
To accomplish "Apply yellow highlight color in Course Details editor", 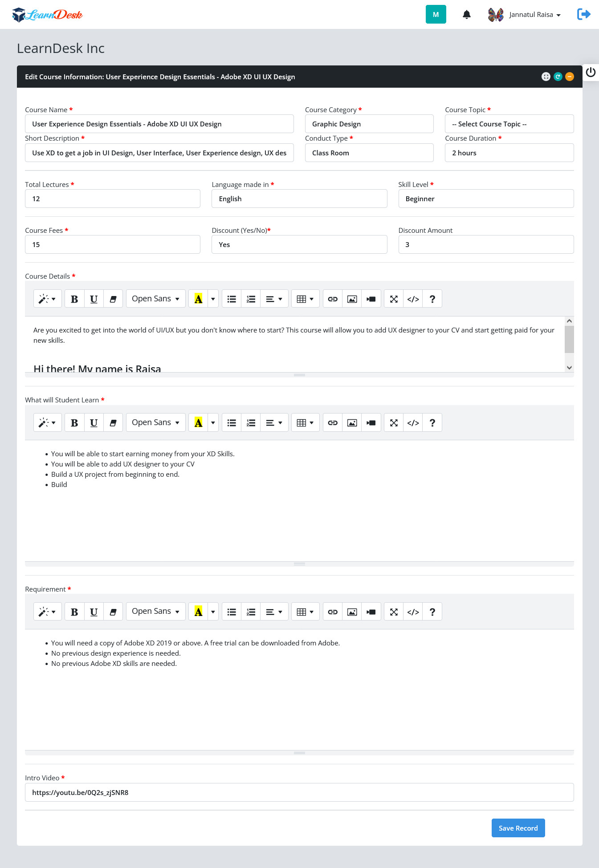I will click(199, 299).
